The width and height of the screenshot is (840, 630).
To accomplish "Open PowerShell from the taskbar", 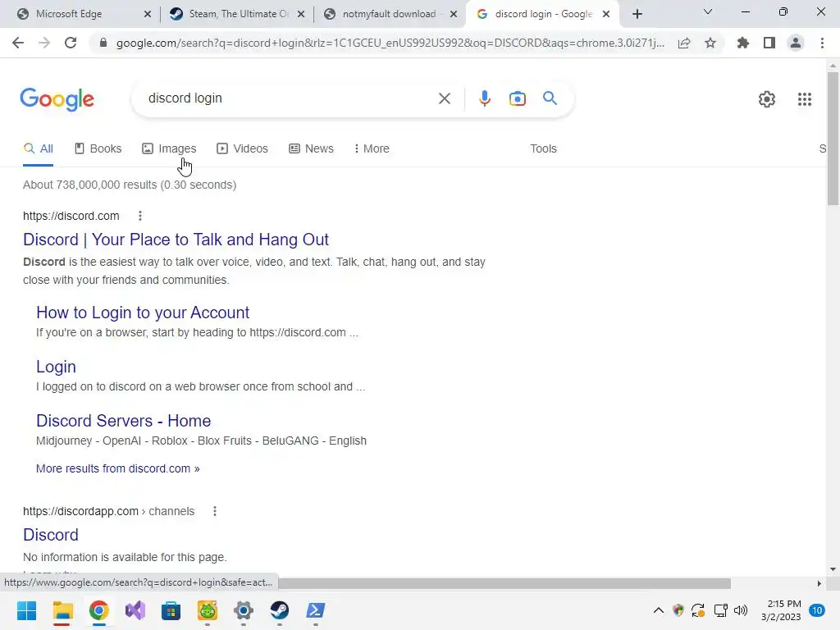I will tap(315, 610).
